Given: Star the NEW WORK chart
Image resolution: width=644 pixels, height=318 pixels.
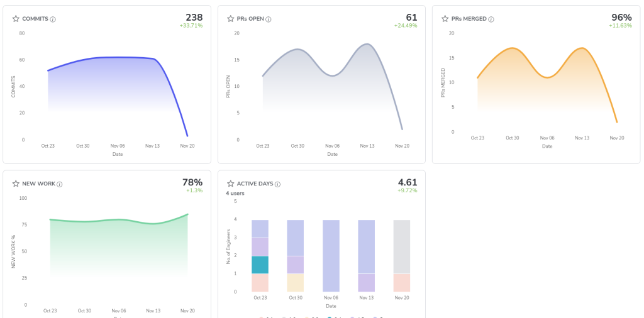Looking at the screenshot, I should (x=16, y=184).
